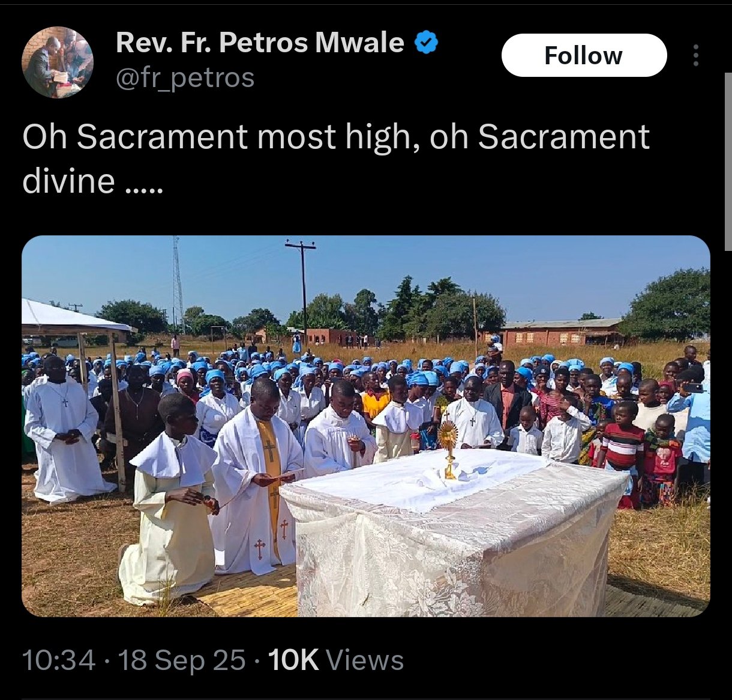Open the @fr_petros handle link
Screen dimensions: 732x700
pos(185,78)
